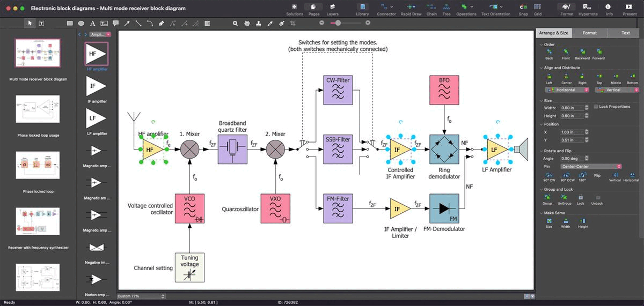Toggle Snap in the toolbar
The image size is (644, 306).
click(523, 8)
